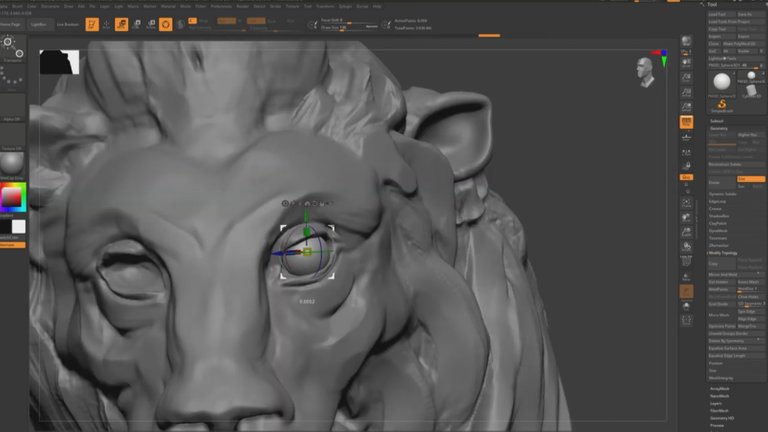Viewport: 768px width, 432px height.
Task: Open the MatCap Gray material sphere
Action: click(x=13, y=166)
